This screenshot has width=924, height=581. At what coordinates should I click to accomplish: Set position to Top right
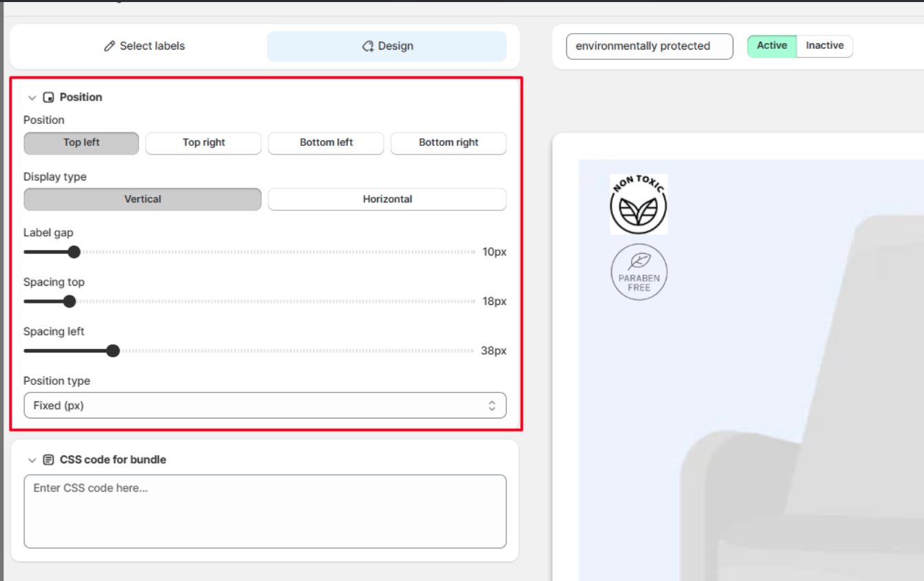click(x=204, y=143)
